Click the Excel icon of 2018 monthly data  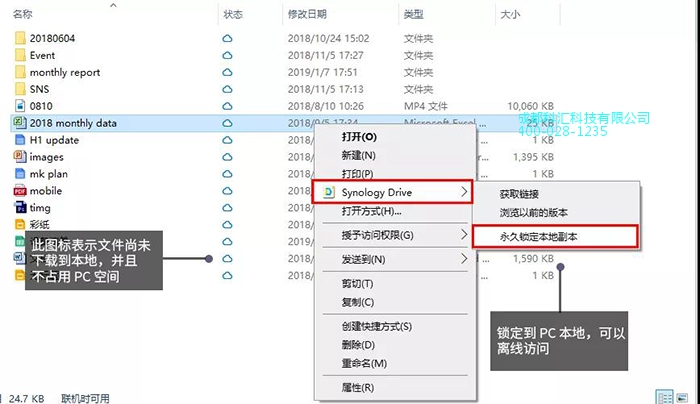point(19,122)
